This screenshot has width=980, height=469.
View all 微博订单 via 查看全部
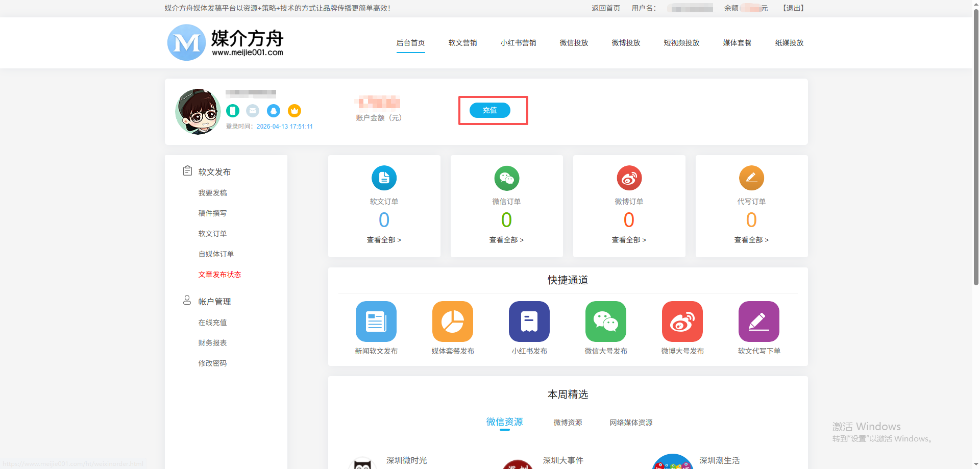(x=629, y=240)
